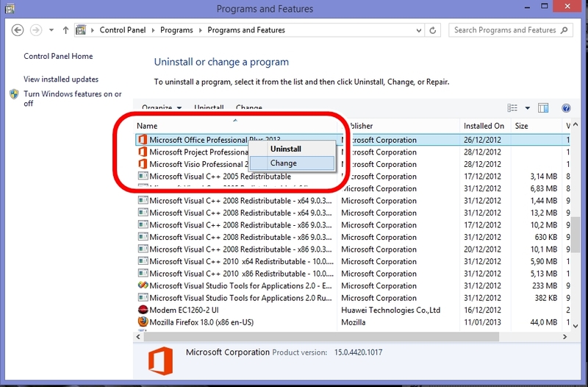Click the horizontal scrollbar right arrow
588x387 pixels.
tap(564, 337)
